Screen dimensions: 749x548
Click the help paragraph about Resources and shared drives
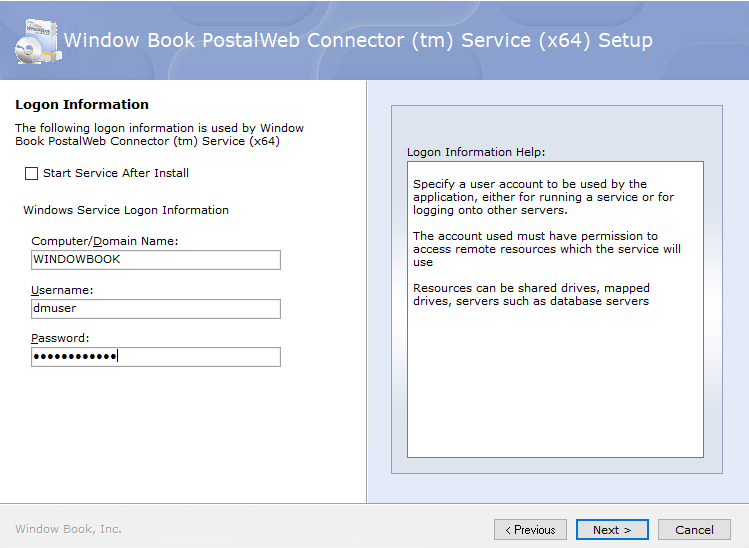pos(531,295)
